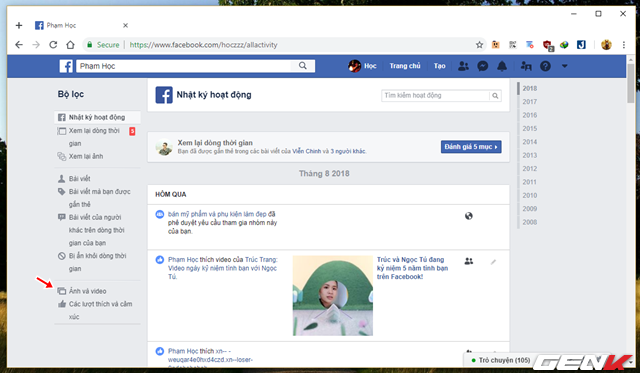Image resolution: width=640 pixels, height=373 pixels.
Task: Go to Trang chủ in header
Action: pyautogui.click(x=404, y=66)
